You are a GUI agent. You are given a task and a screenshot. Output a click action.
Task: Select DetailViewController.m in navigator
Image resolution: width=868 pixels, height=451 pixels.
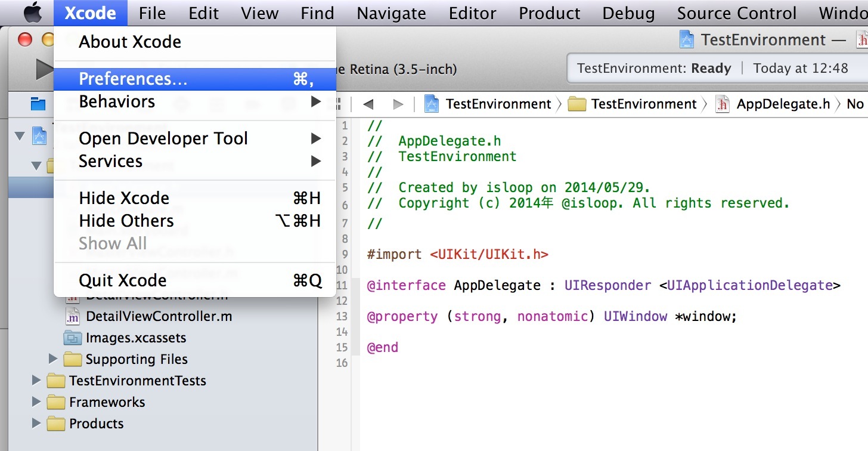click(159, 316)
